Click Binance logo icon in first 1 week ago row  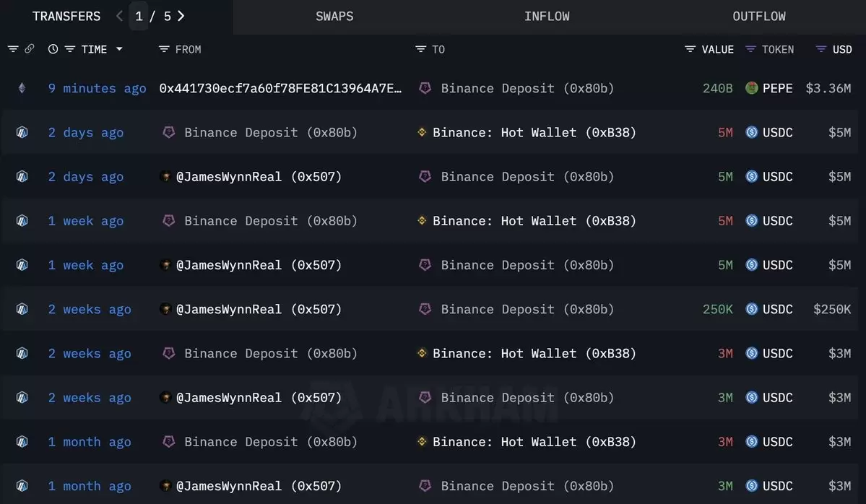[422, 220]
